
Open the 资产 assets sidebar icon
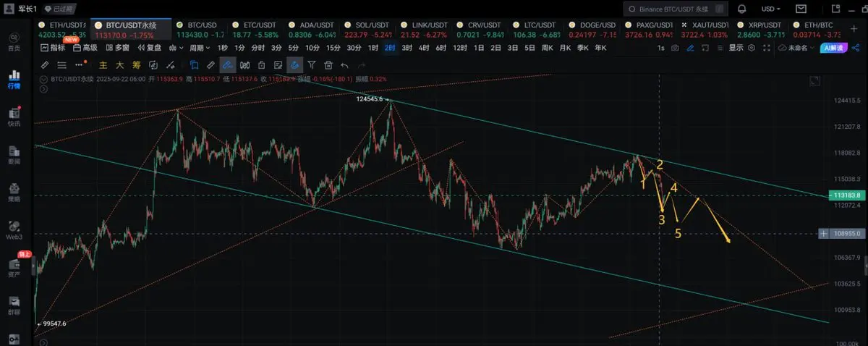point(14,267)
